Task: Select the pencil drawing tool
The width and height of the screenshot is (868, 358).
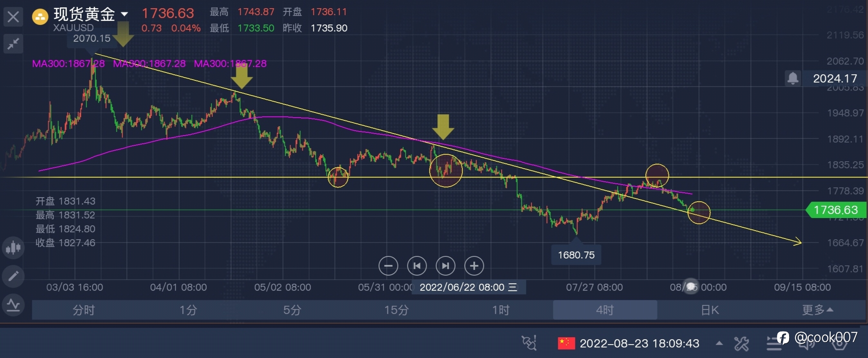Action: 13,276
